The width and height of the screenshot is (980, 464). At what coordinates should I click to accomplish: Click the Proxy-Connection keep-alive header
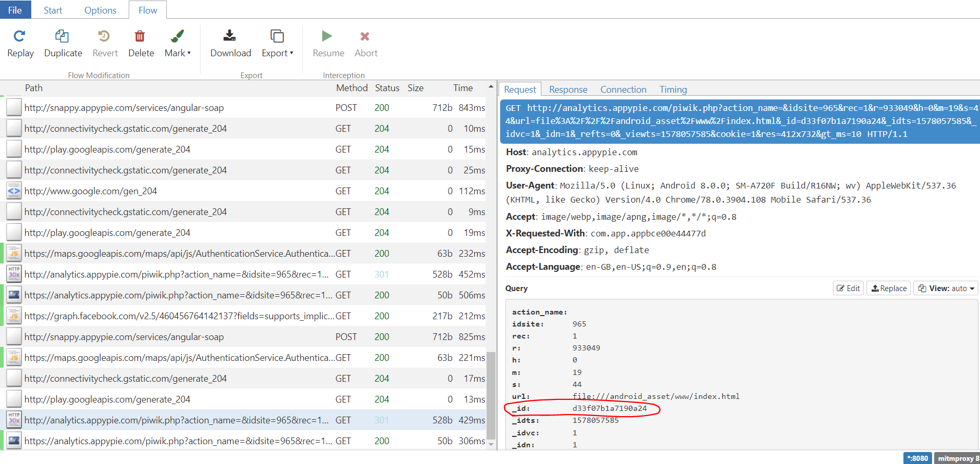pyautogui.click(x=572, y=169)
